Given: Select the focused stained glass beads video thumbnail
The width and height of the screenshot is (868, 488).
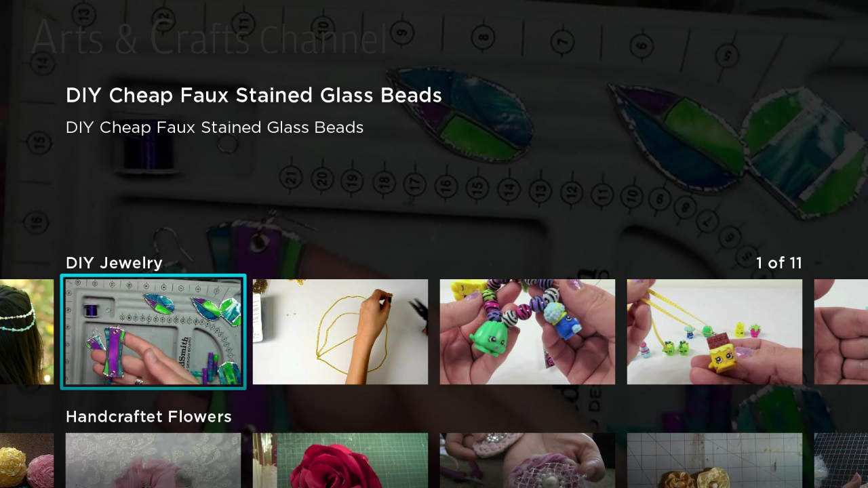Looking at the screenshot, I should 153,331.
